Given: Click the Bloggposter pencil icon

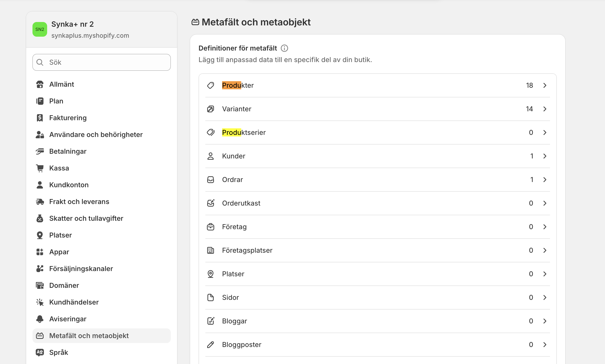Looking at the screenshot, I should point(211,345).
